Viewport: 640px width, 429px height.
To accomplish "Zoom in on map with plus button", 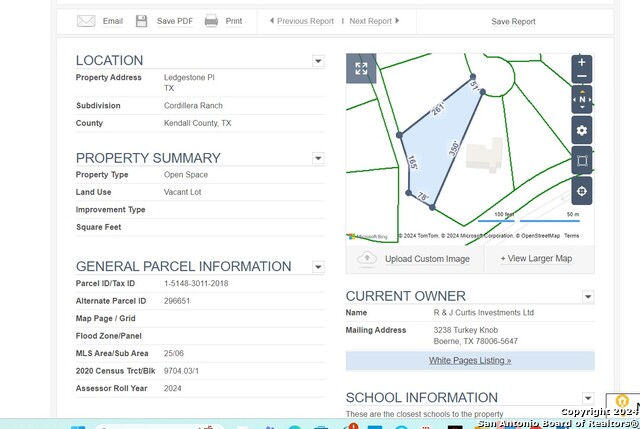I will coord(582,62).
